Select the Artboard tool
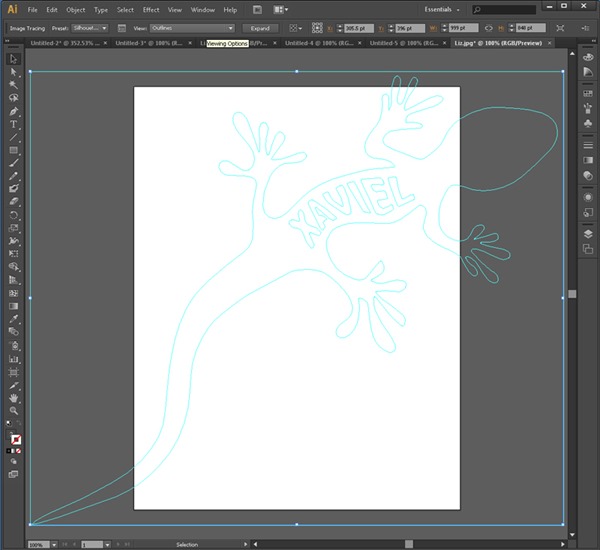Viewport: 600px width, 550px height. coord(13,372)
